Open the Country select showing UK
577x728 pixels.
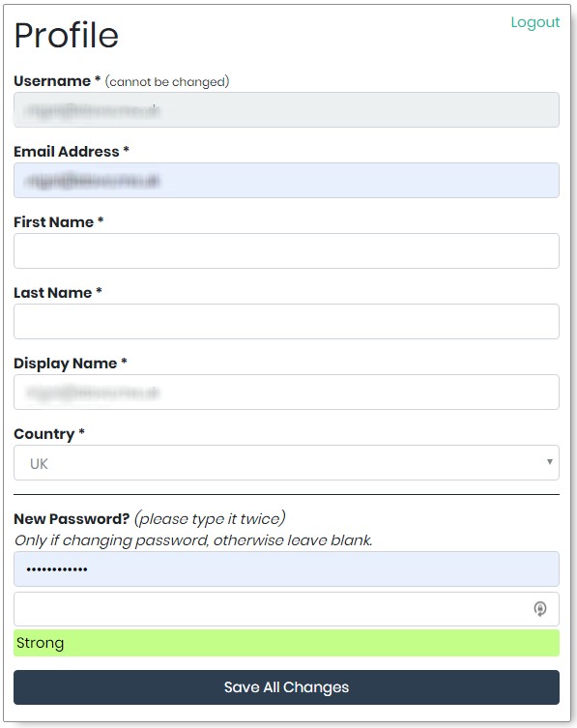click(x=286, y=463)
